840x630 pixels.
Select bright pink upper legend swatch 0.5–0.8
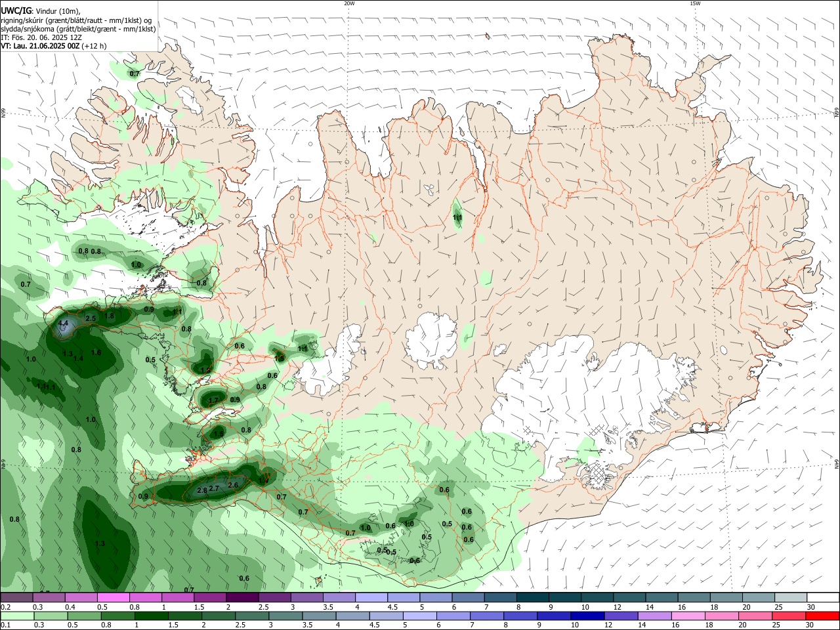click(113, 598)
